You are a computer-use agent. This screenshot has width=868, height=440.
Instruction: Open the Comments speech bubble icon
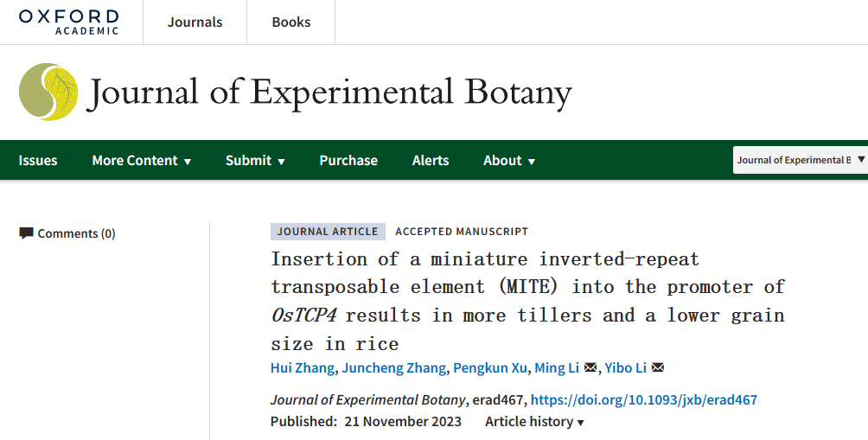26,233
